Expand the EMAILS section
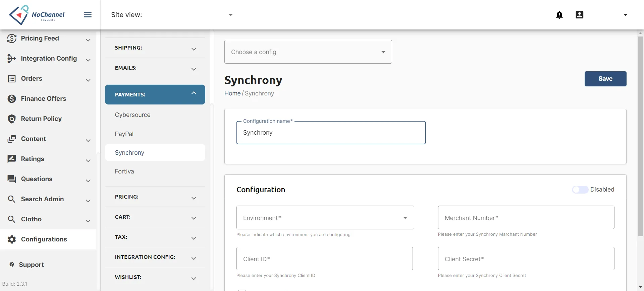Screen dimensions: 644x291 pos(155,68)
